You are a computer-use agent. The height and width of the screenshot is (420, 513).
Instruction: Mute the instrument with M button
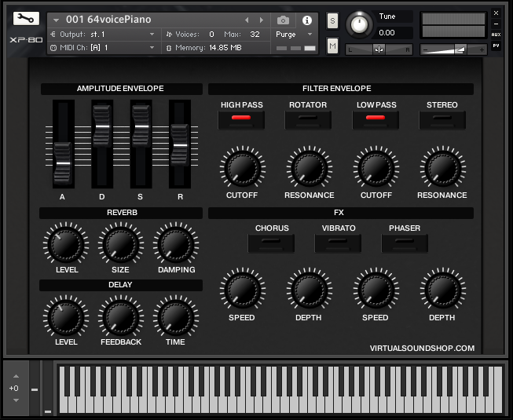332,47
